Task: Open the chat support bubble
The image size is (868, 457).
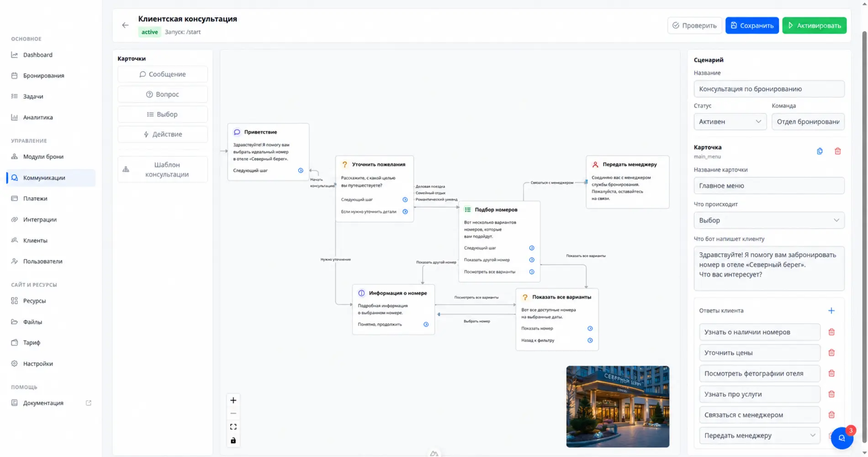Action: [x=842, y=438]
